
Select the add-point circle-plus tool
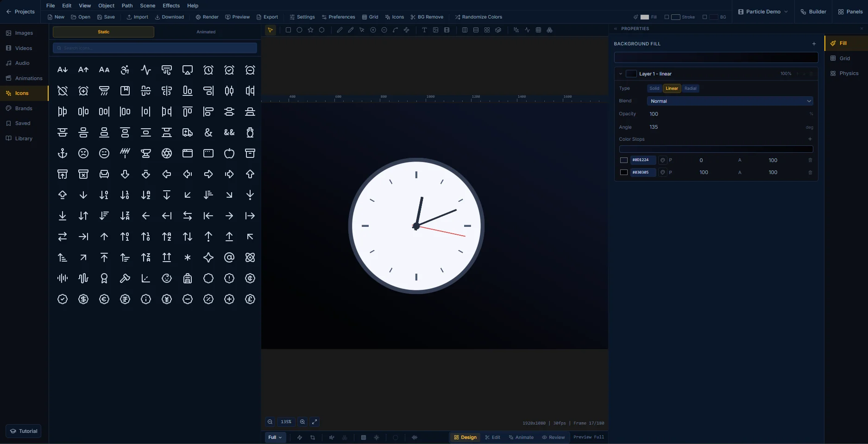click(373, 30)
